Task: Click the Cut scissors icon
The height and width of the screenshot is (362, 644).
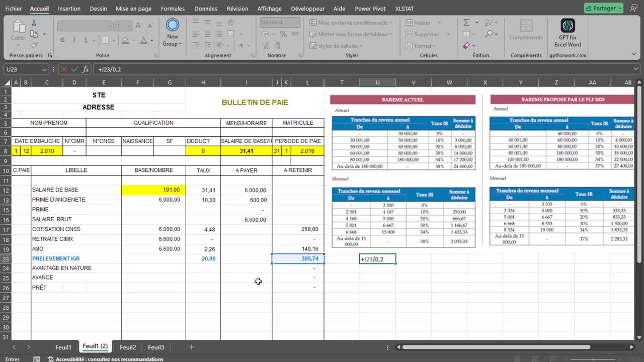Action: coord(34,23)
